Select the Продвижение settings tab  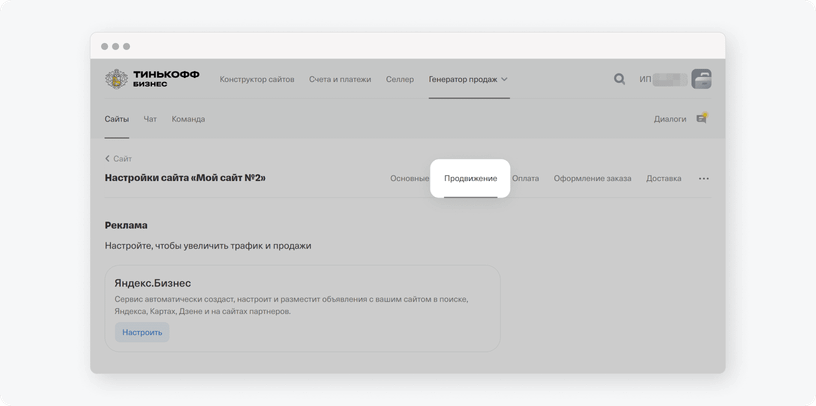[470, 179]
